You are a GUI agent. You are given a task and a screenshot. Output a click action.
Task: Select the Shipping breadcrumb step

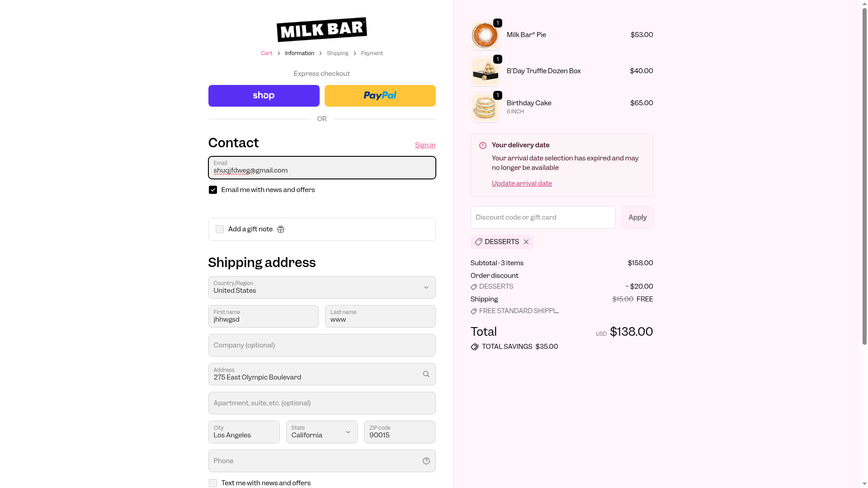coord(337,53)
